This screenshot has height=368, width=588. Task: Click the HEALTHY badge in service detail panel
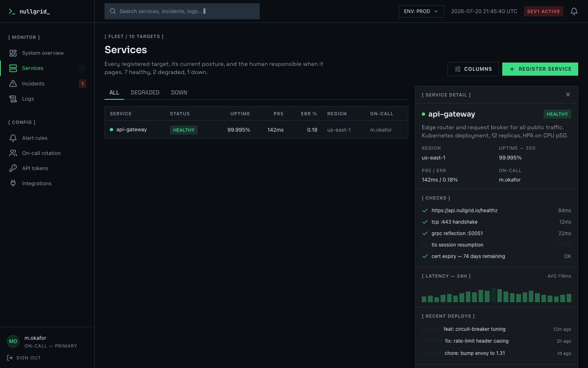click(557, 114)
